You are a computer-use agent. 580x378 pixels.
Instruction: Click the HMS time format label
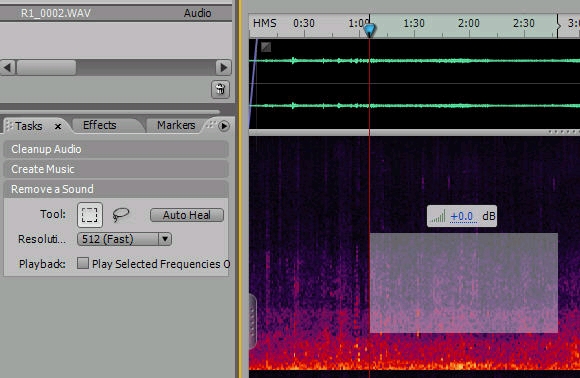pyautogui.click(x=264, y=23)
